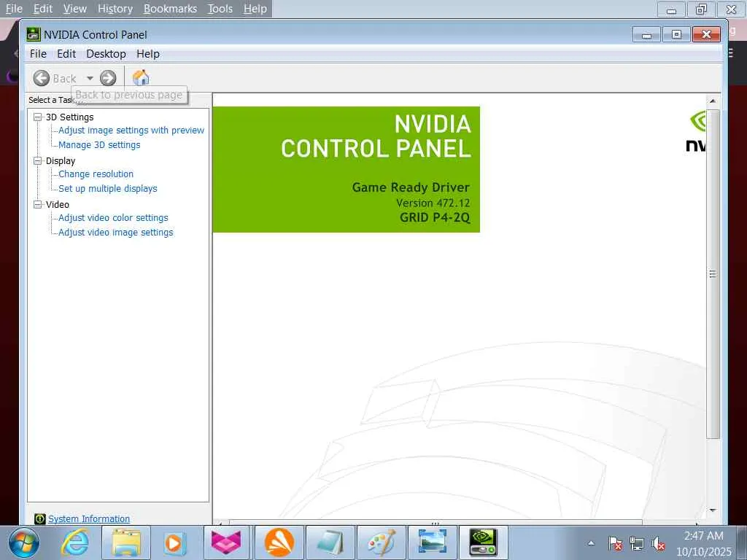Open Adjust video image settings
This screenshot has width=747, height=560.
(x=116, y=233)
